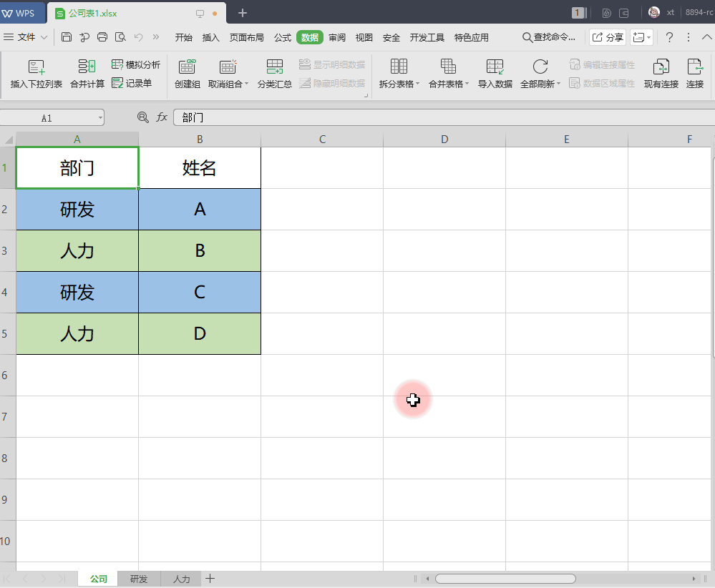The image size is (715, 588).
Task: Click the window count badge icon
Action: click(578, 13)
